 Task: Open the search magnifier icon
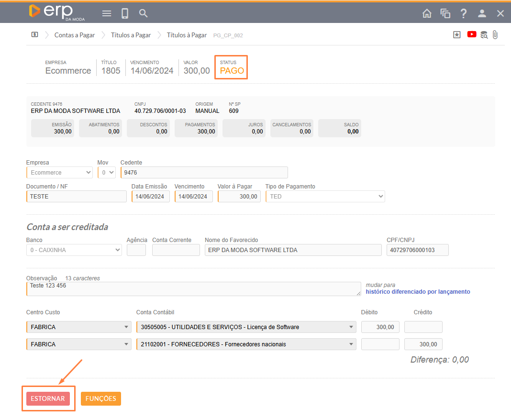(x=143, y=13)
